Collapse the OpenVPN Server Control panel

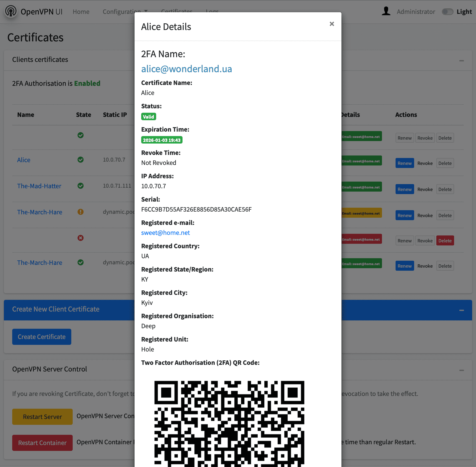click(462, 370)
